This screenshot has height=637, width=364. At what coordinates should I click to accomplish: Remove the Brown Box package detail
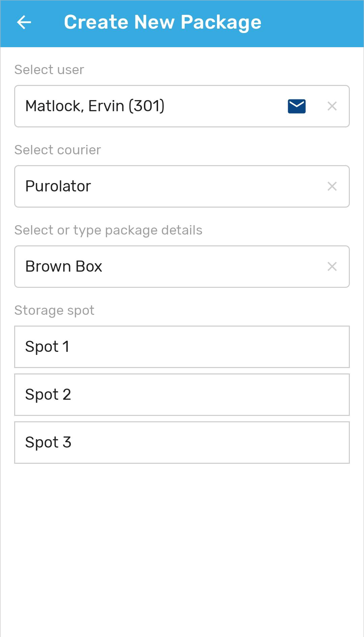(x=332, y=267)
